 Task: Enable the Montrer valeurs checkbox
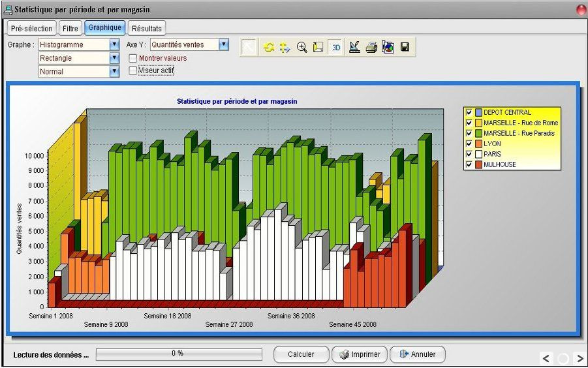coord(133,58)
